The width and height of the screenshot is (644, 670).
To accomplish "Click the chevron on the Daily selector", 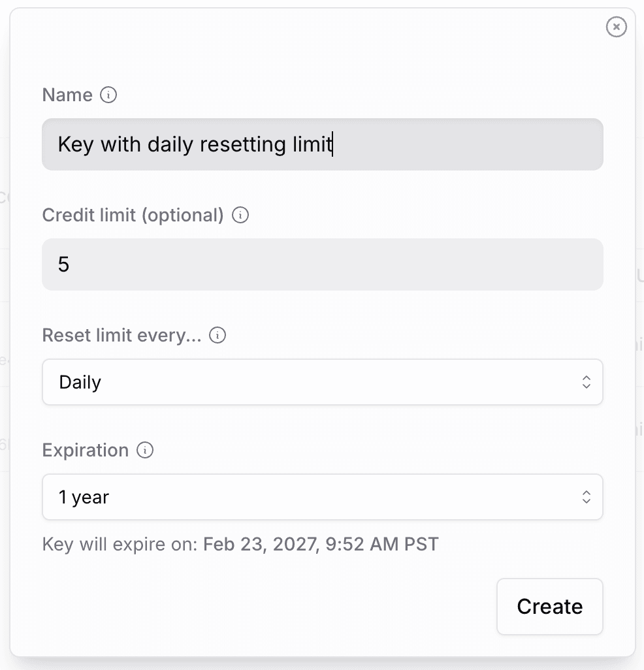I will click(586, 382).
